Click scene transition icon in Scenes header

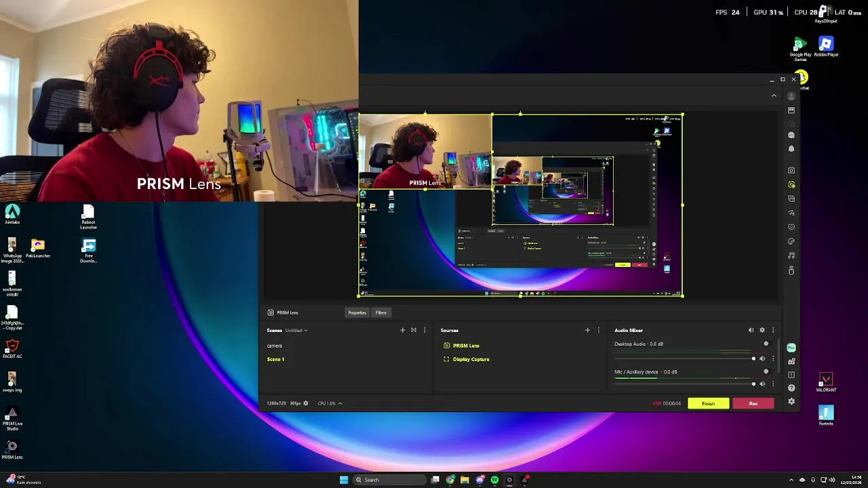(x=413, y=330)
